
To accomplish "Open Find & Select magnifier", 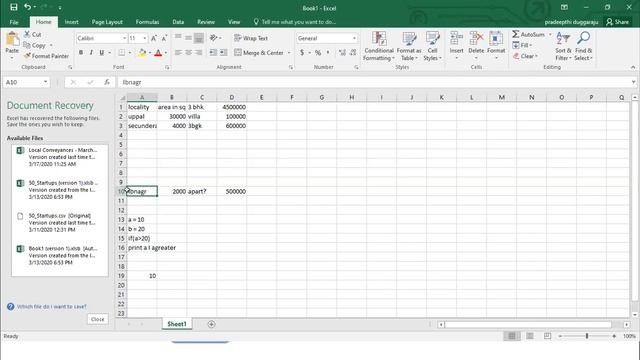I will click(x=583, y=46).
